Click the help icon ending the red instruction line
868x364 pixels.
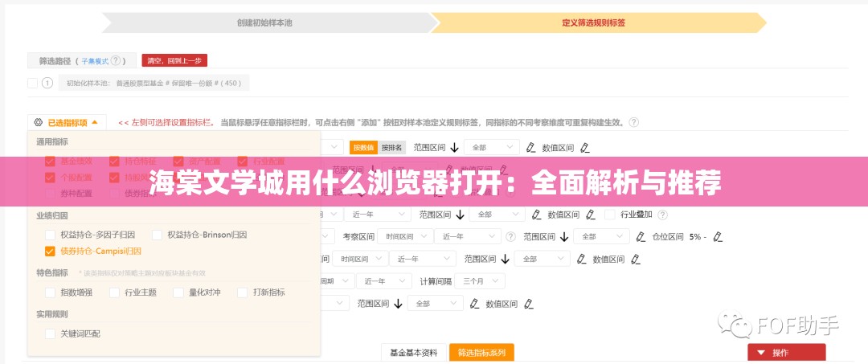point(634,122)
